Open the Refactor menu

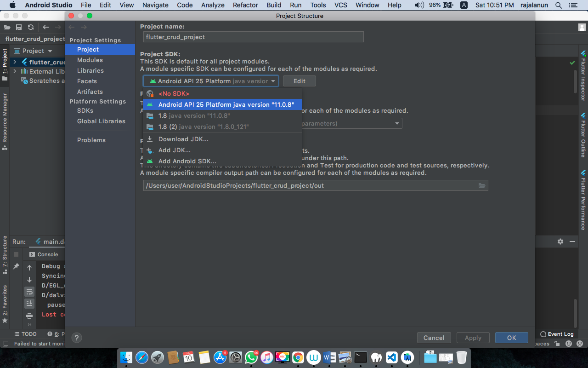pyautogui.click(x=245, y=5)
